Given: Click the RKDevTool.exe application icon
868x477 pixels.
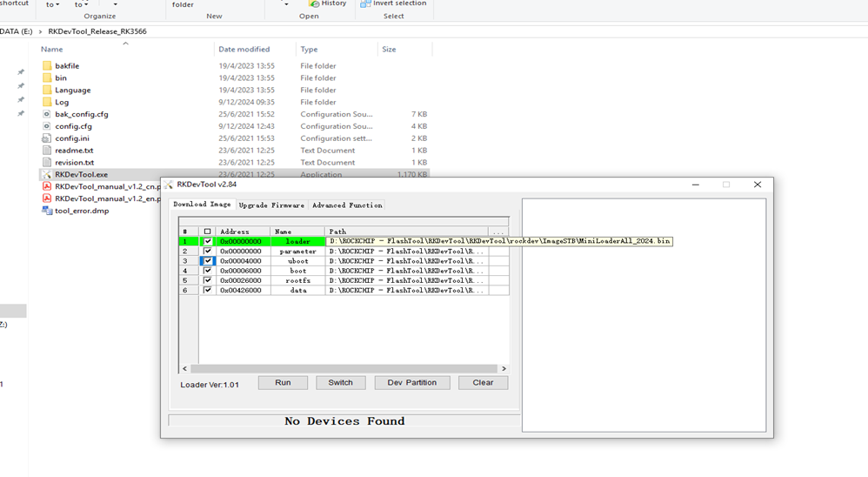Looking at the screenshot, I should pos(47,175).
